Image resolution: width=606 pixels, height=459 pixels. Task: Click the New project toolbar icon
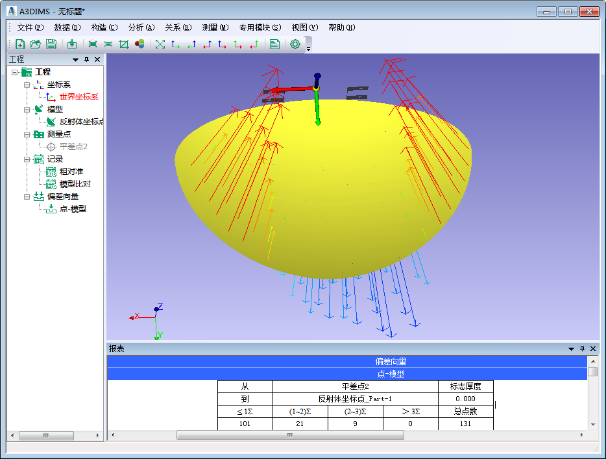click(x=20, y=45)
